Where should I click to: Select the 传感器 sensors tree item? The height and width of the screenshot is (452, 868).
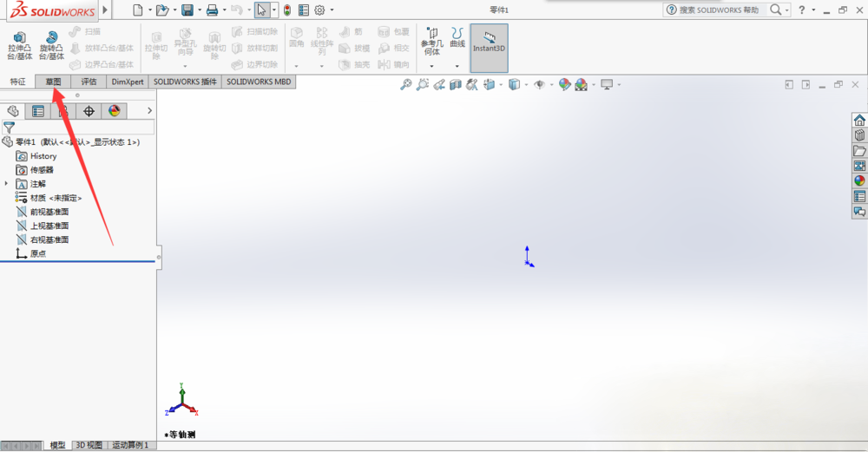click(35, 170)
